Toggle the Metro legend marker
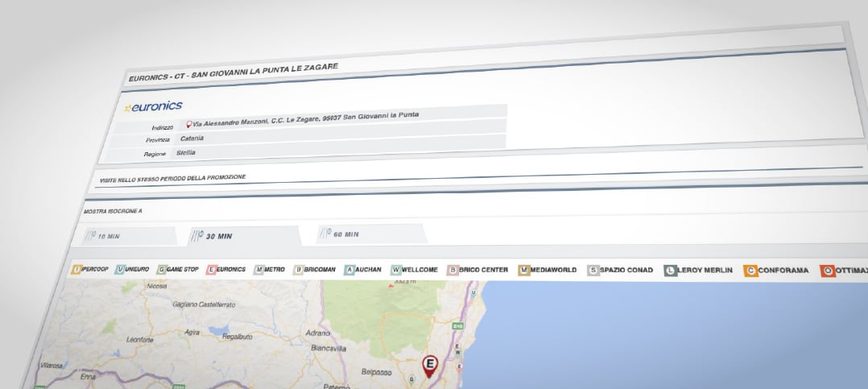Image resolution: width=868 pixels, height=389 pixels. point(258,270)
